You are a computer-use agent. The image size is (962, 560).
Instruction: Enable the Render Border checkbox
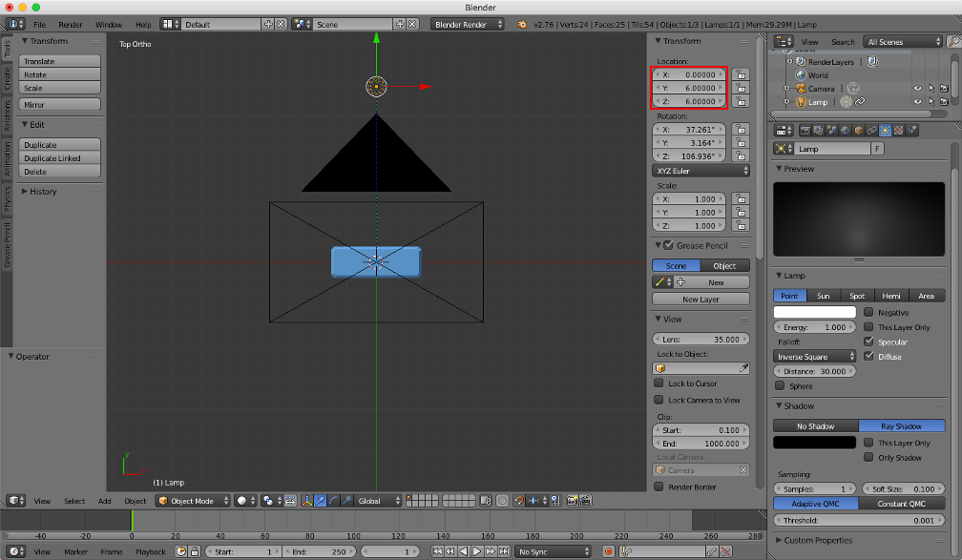[659, 487]
